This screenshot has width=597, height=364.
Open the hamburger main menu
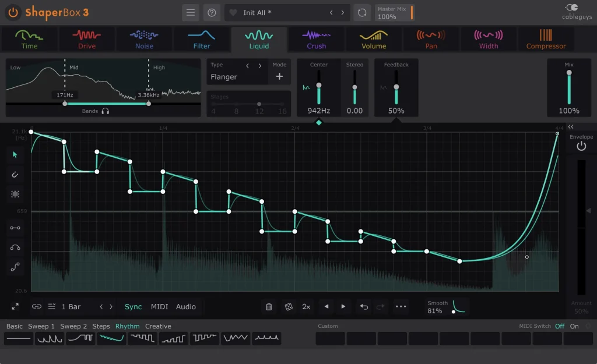tap(191, 13)
